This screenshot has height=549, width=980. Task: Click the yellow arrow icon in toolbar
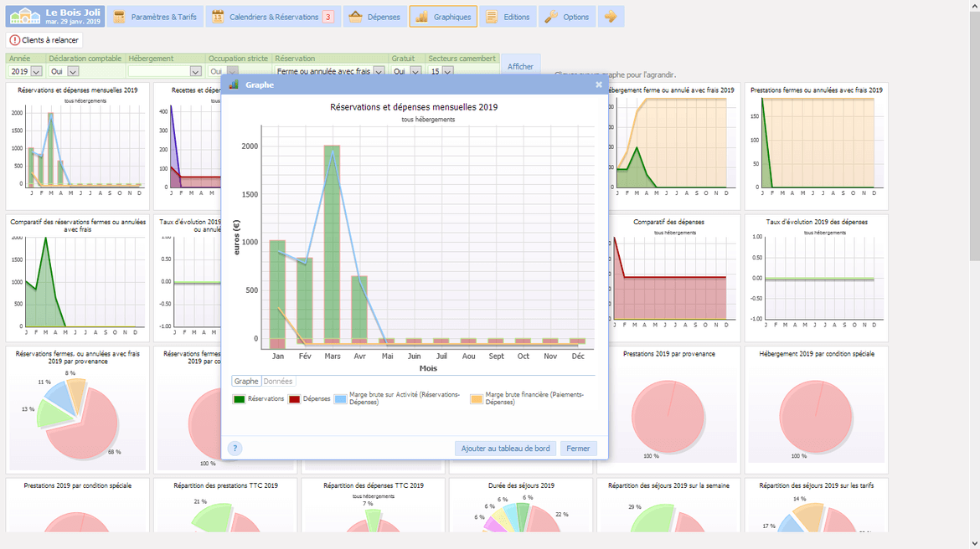(611, 17)
